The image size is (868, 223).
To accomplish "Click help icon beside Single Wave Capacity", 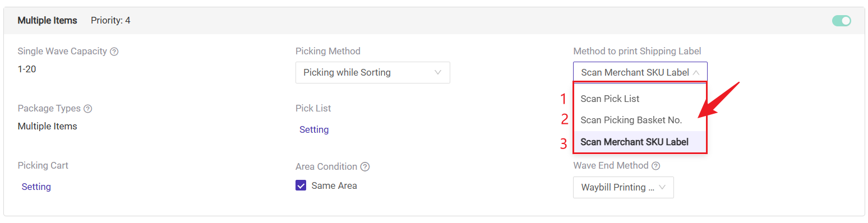I will coord(114,52).
